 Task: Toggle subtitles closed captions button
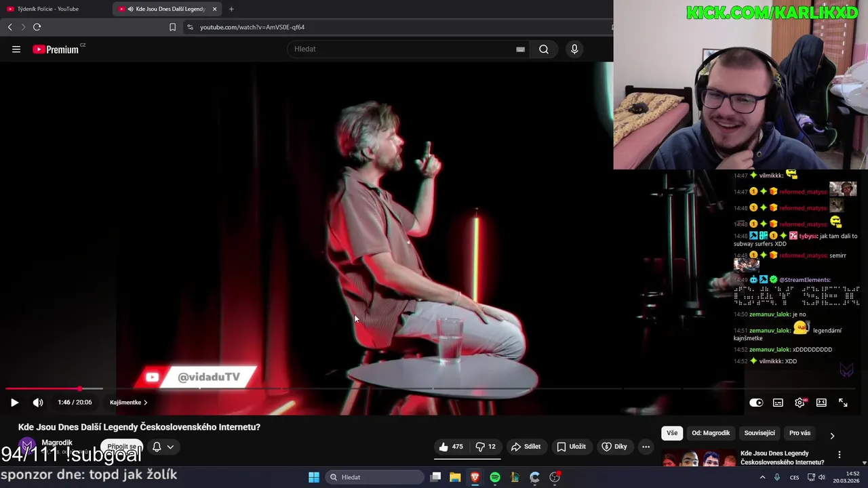coord(778,402)
